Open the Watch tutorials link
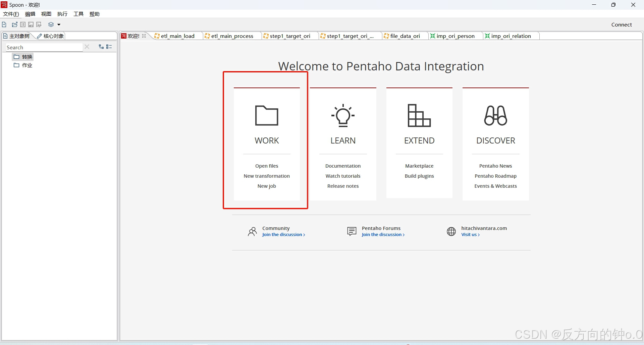 coord(343,176)
